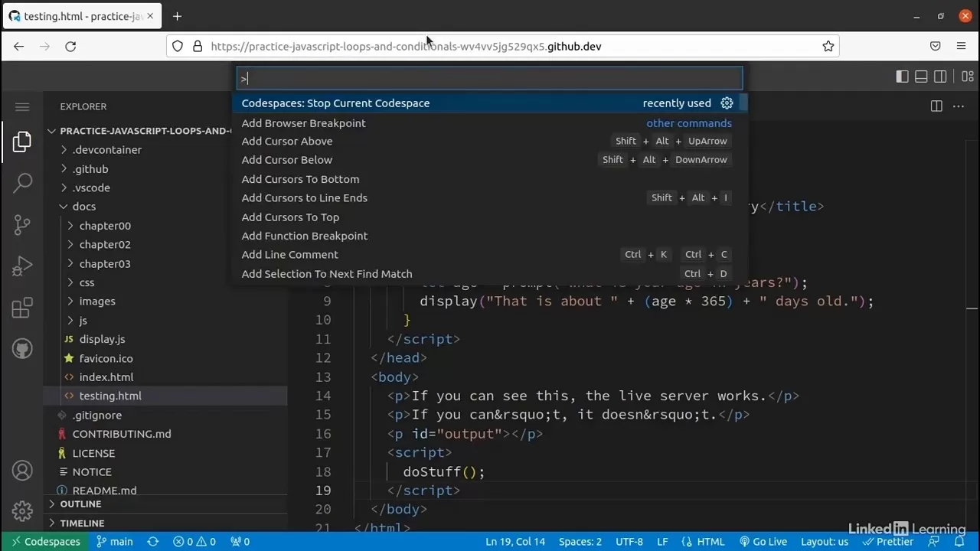Toggle the bottom panel layout button
The width and height of the screenshot is (980, 551).
921,77
